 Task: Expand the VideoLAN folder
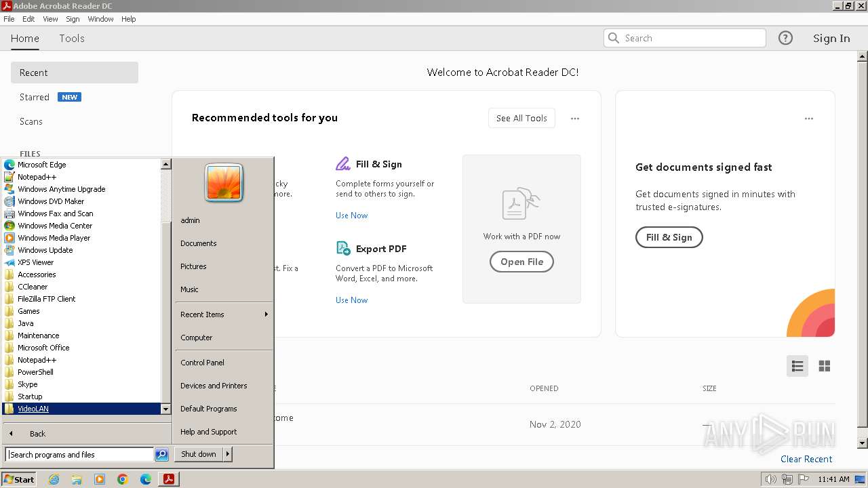[81, 409]
